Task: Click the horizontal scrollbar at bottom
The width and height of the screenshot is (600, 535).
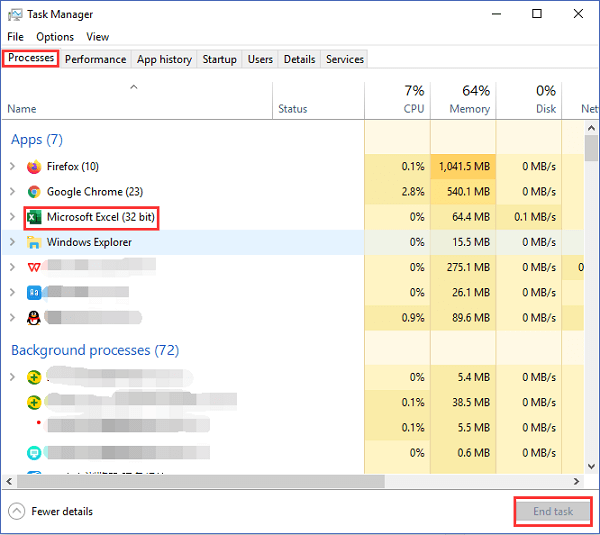Action: 200,481
